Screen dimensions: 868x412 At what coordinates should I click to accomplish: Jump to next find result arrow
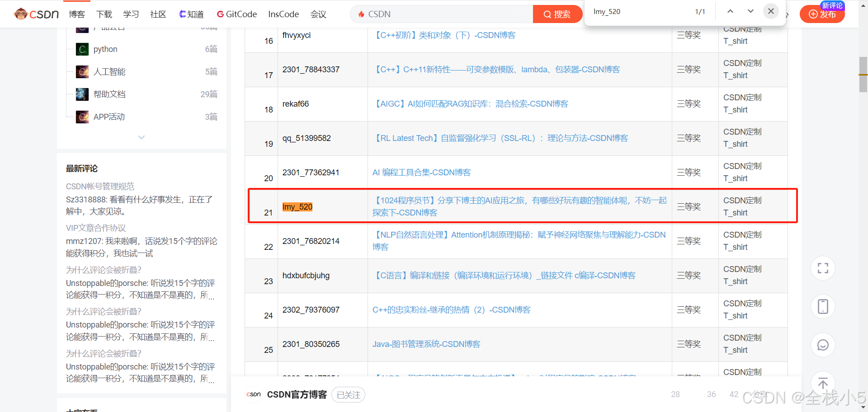click(750, 11)
